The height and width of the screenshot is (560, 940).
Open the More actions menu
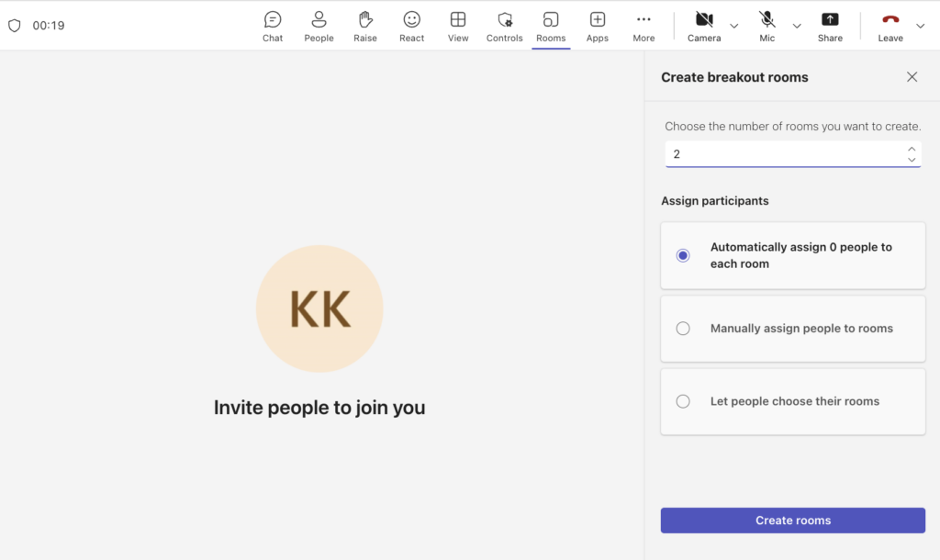[643, 26]
